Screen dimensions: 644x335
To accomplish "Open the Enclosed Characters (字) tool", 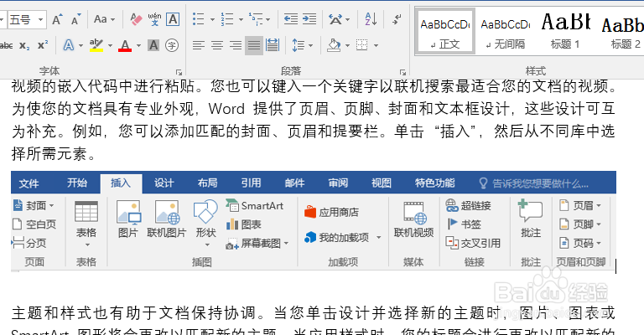I will (172, 45).
